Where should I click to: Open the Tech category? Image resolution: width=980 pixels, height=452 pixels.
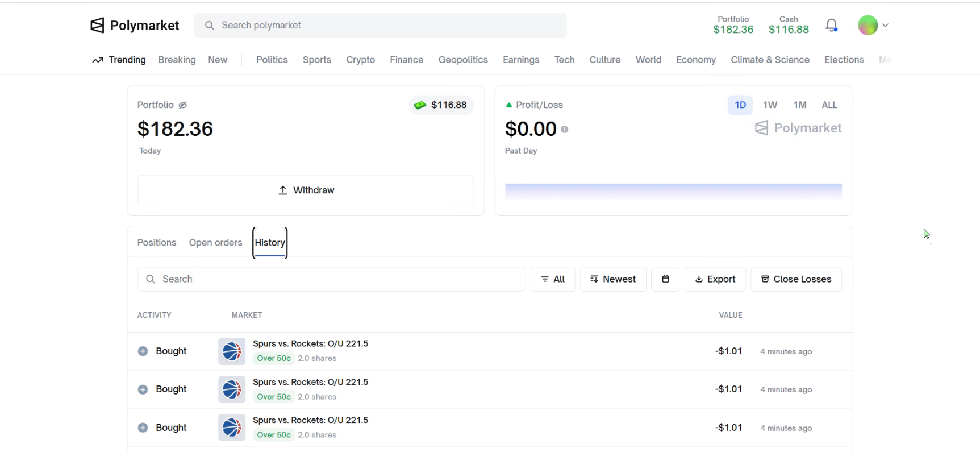click(x=565, y=60)
